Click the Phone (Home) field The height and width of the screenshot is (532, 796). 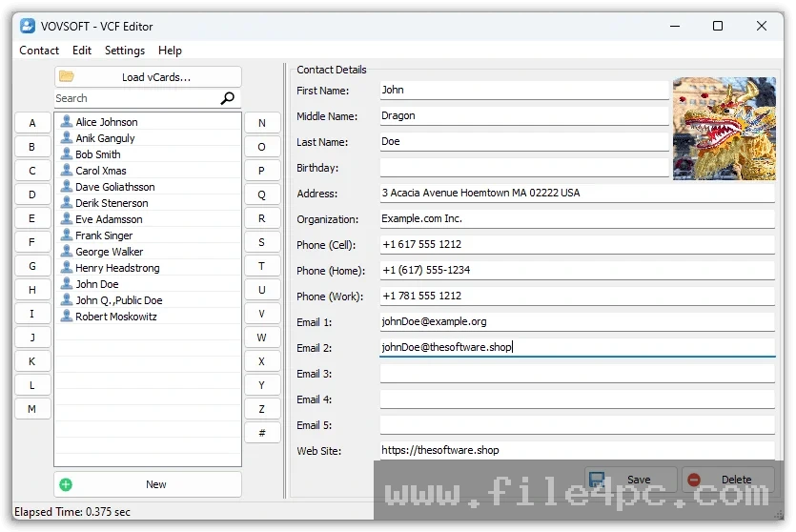577,271
